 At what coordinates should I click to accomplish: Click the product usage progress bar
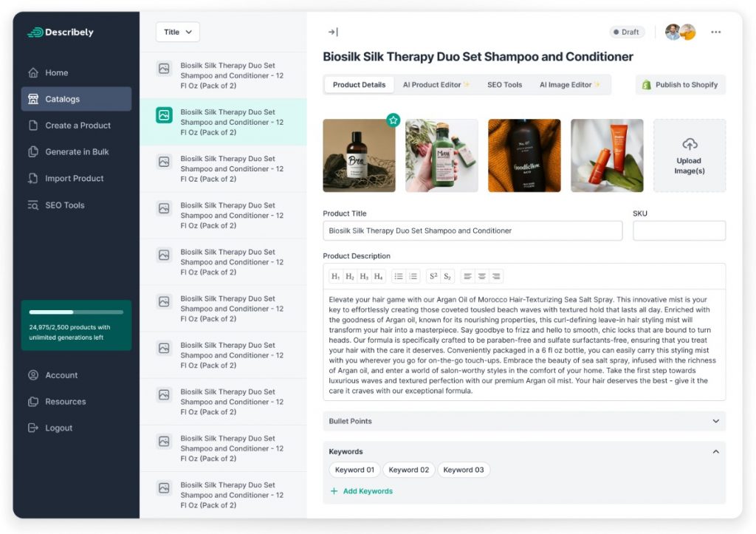point(76,312)
